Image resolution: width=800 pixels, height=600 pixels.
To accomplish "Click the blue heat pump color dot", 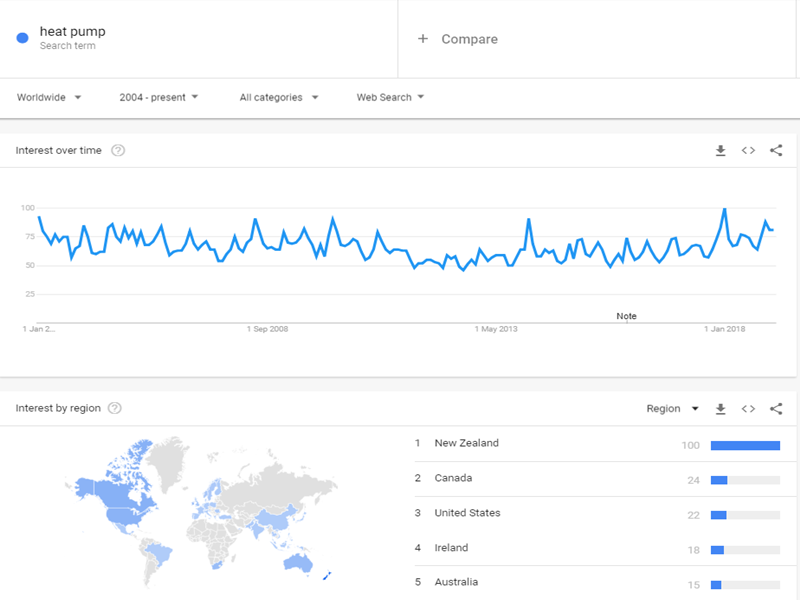I will pyautogui.click(x=23, y=38).
